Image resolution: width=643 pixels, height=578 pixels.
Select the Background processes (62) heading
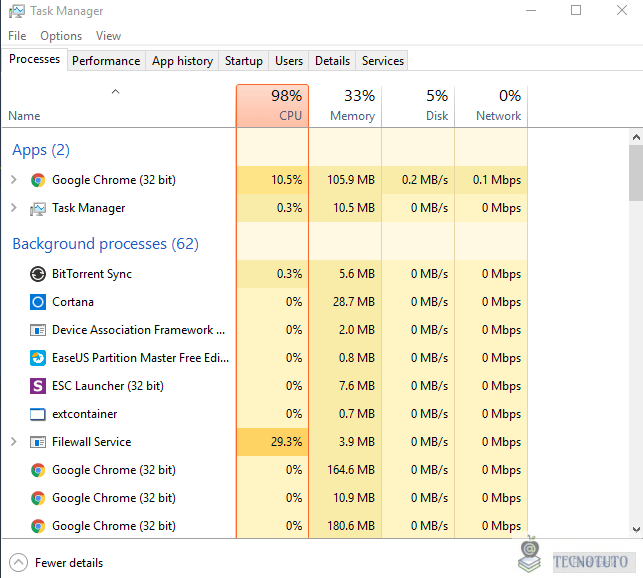(x=105, y=244)
